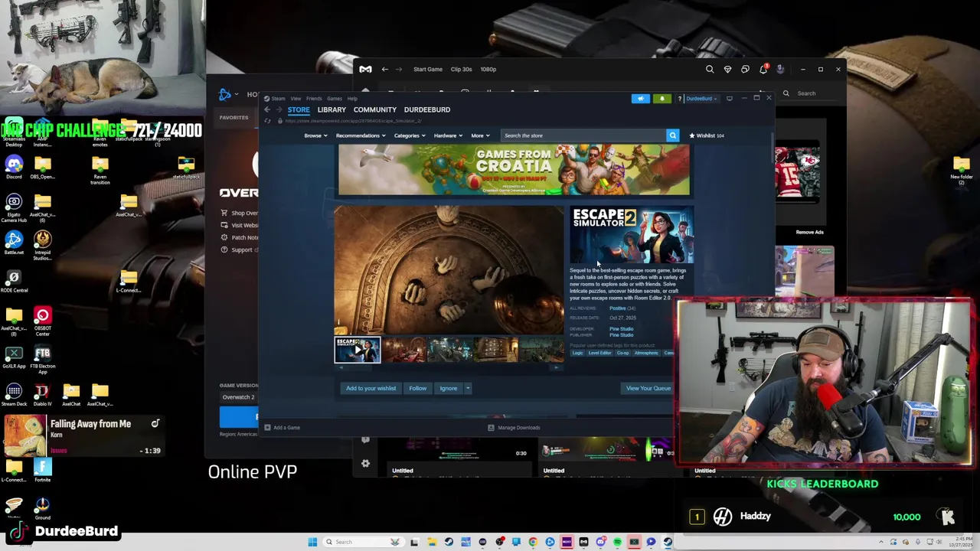
Task: Click the Windows Start button
Action: tap(312, 542)
